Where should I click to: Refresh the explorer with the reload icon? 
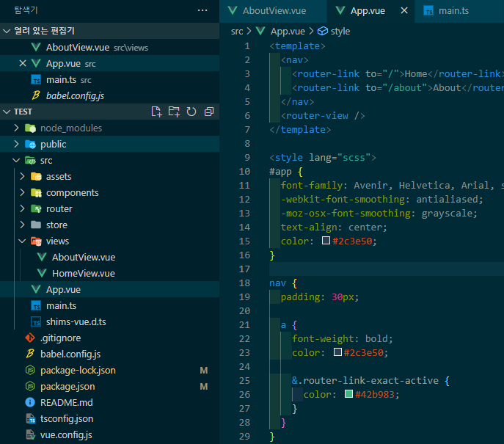click(x=191, y=112)
